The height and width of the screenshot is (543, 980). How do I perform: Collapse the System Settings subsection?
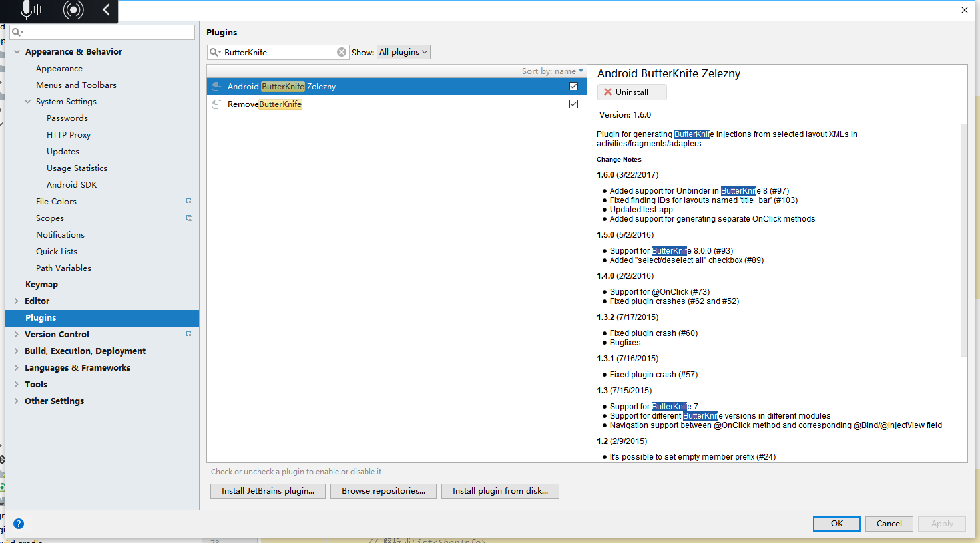point(27,102)
